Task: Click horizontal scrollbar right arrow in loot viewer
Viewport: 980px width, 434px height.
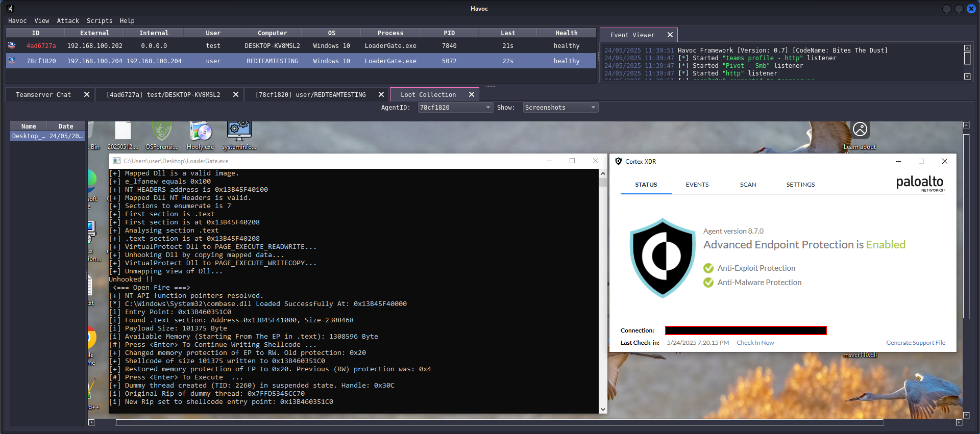Action: coord(959,422)
